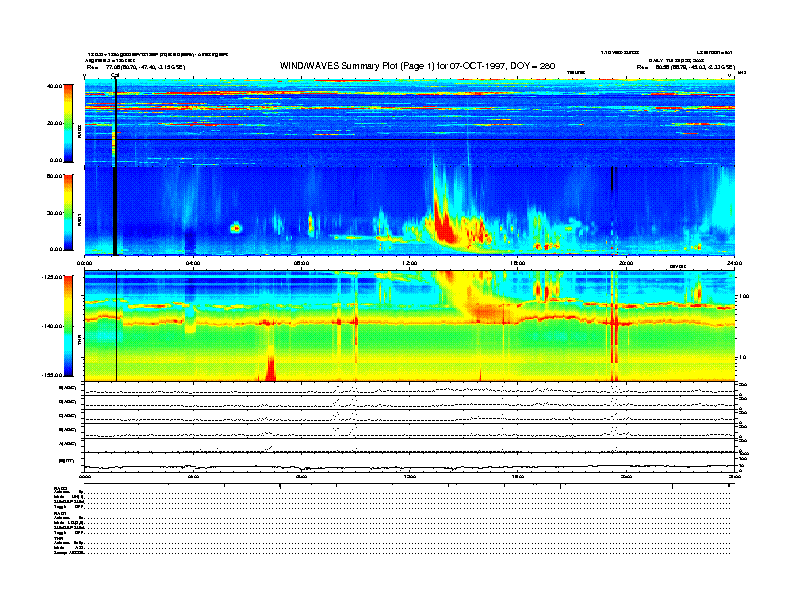Click the 00:00 time label below RAD1
The image size is (792, 612).
[84, 263]
